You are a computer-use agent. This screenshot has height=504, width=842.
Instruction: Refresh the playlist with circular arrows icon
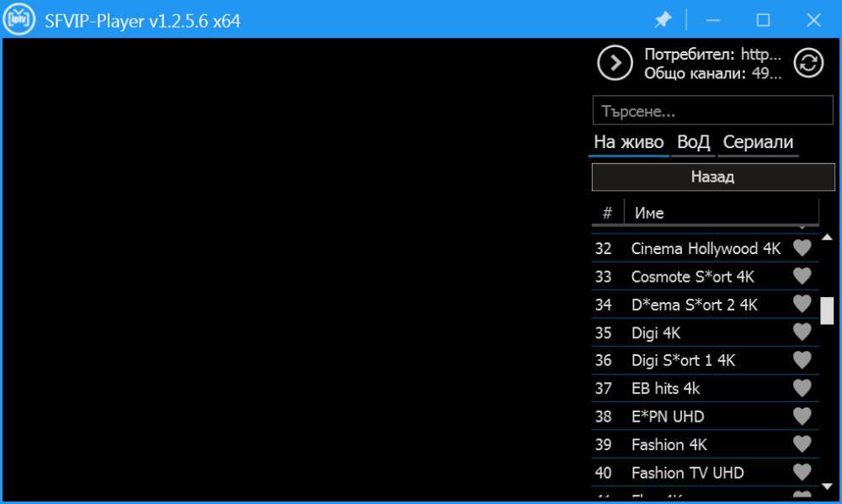[808, 63]
